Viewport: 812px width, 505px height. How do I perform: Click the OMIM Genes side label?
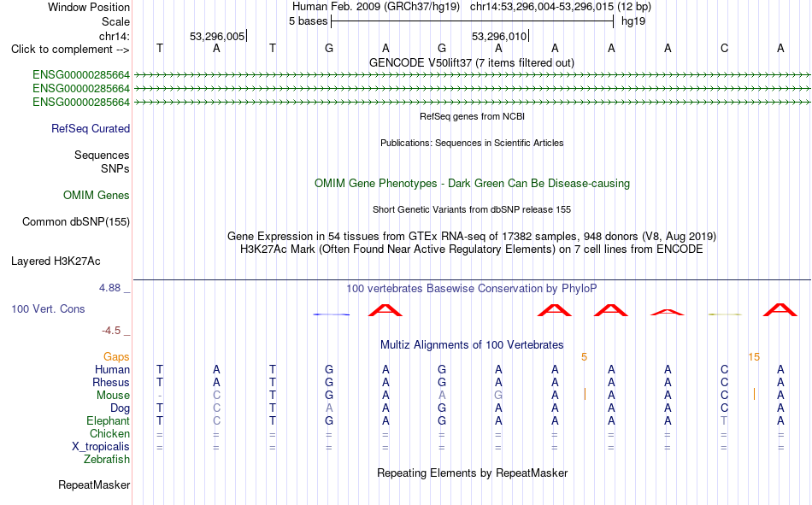point(97,196)
